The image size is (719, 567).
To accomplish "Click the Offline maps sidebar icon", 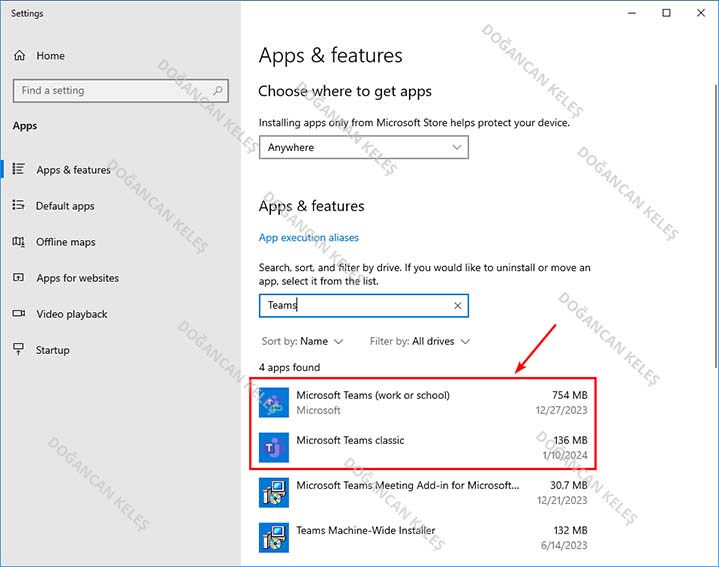I will pos(18,241).
